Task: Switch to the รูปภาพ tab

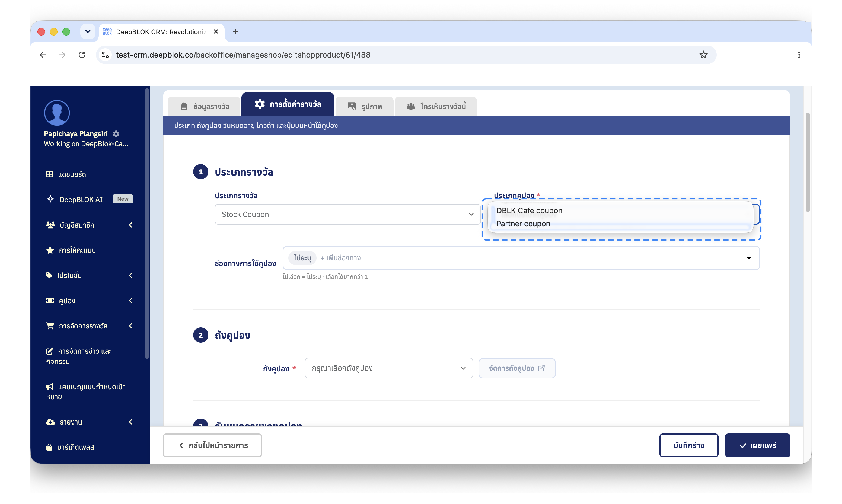Action: (365, 106)
